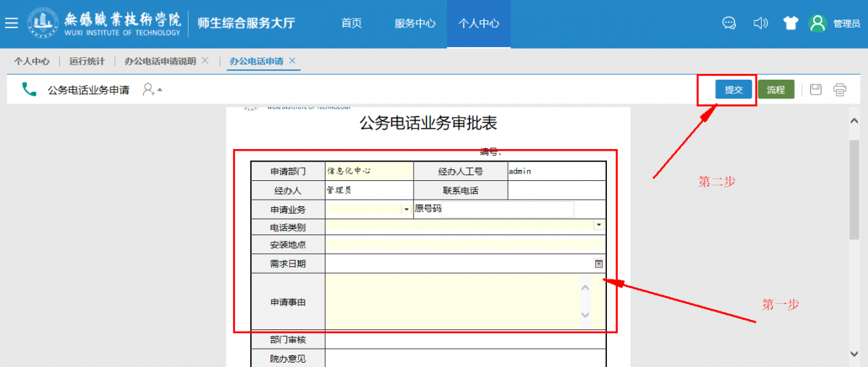
Task: Expand the 电话类别 dropdown arrow
Action: [599, 225]
